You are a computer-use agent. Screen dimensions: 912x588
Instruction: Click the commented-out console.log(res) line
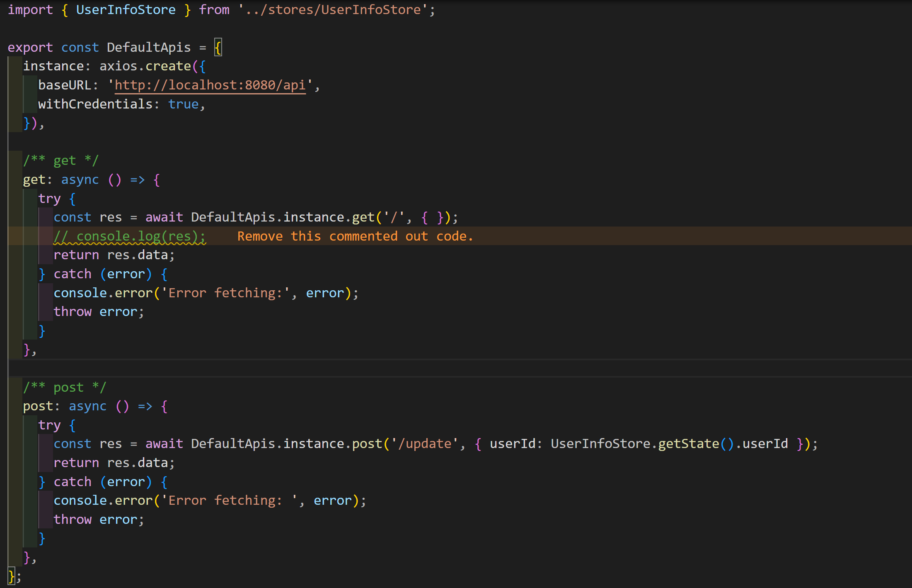(x=129, y=236)
